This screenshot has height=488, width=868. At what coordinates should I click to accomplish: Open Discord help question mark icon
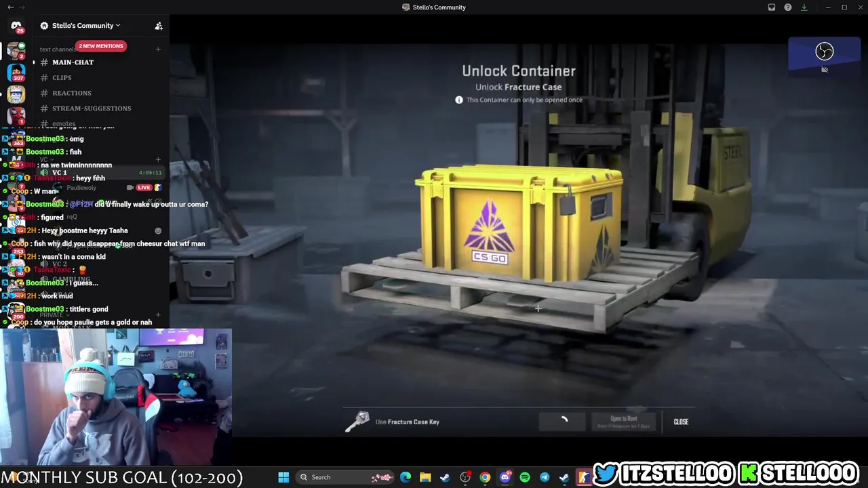(x=788, y=7)
